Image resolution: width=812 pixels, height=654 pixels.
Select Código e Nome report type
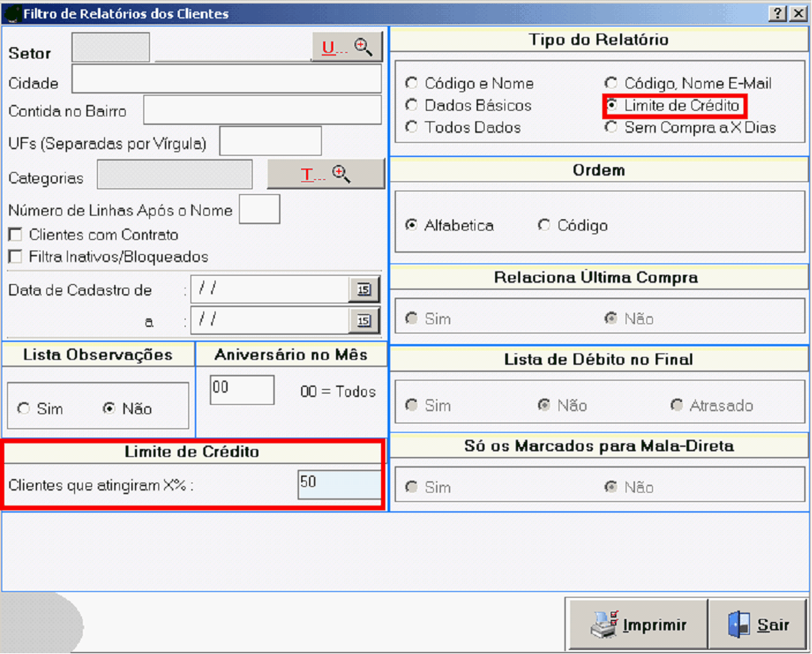coord(412,84)
